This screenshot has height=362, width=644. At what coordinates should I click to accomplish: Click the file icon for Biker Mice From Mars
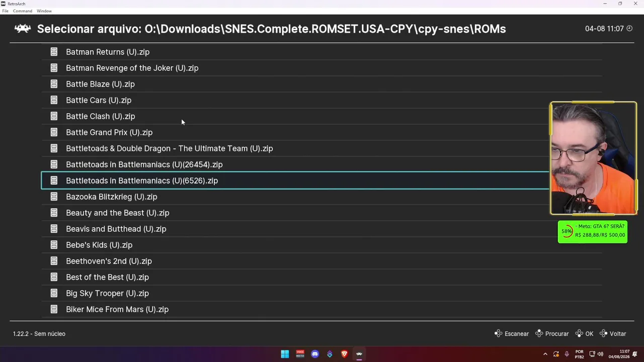(54, 309)
